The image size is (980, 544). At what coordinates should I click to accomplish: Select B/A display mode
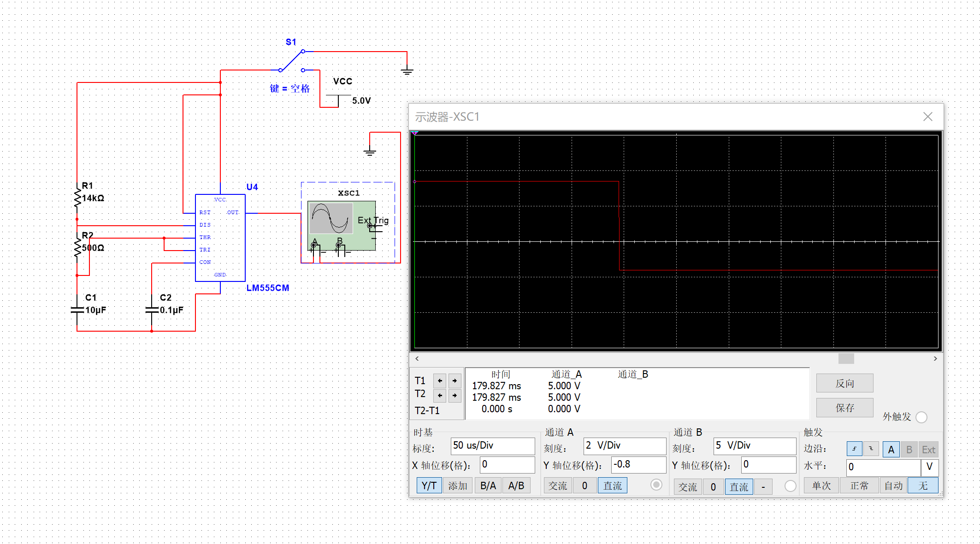tap(488, 486)
